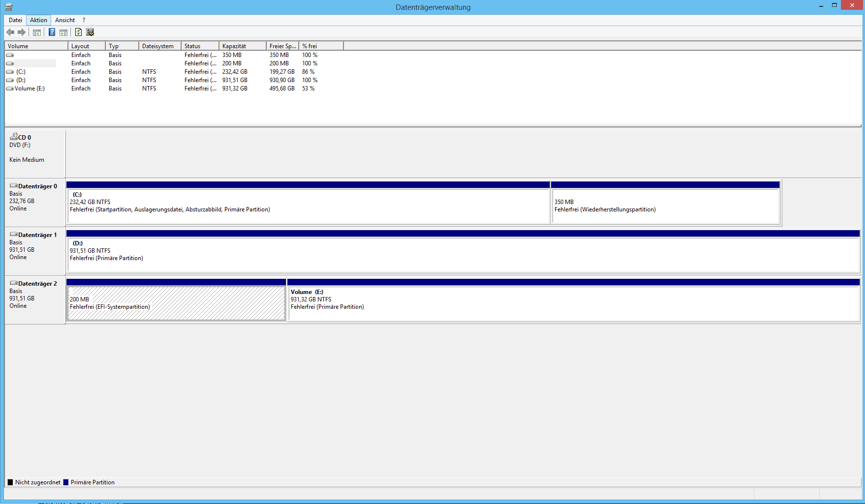Click the 'Kein Medium' text under CD 0
The width and height of the screenshot is (865, 504).
(x=27, y=160)
